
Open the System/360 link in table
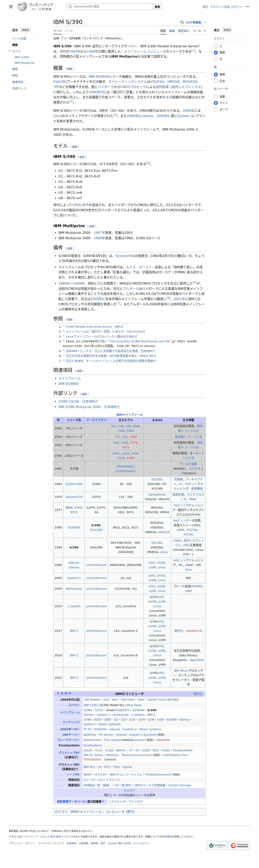[74, 484]
